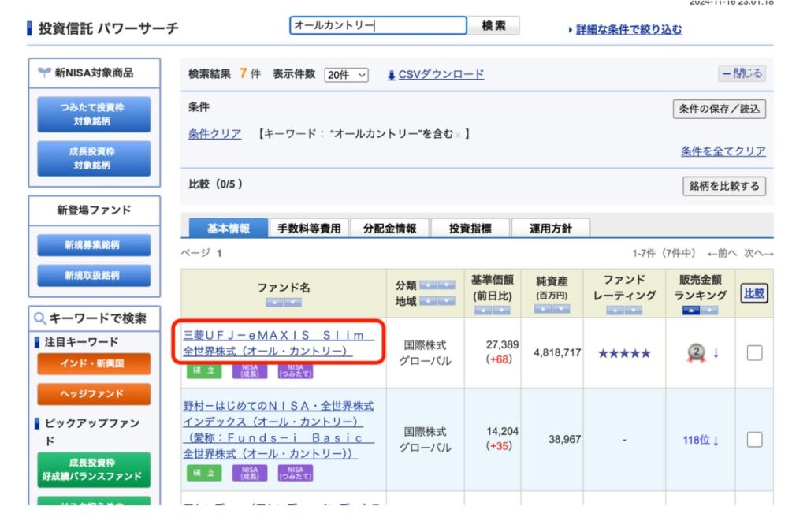Sort 基準価額 descending arrow
The height and width of the screenshot is (532, 807).
pyautogui.click(x=501, y=311)
